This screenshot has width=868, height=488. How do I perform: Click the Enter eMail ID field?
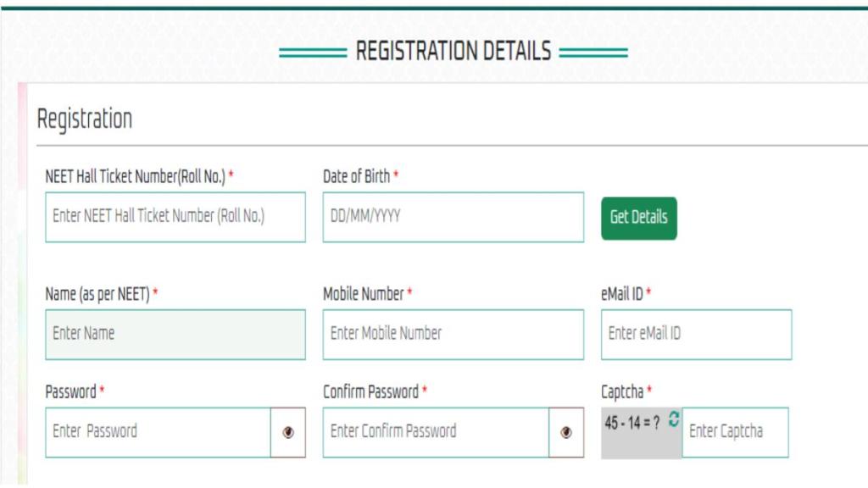[695, 334]
